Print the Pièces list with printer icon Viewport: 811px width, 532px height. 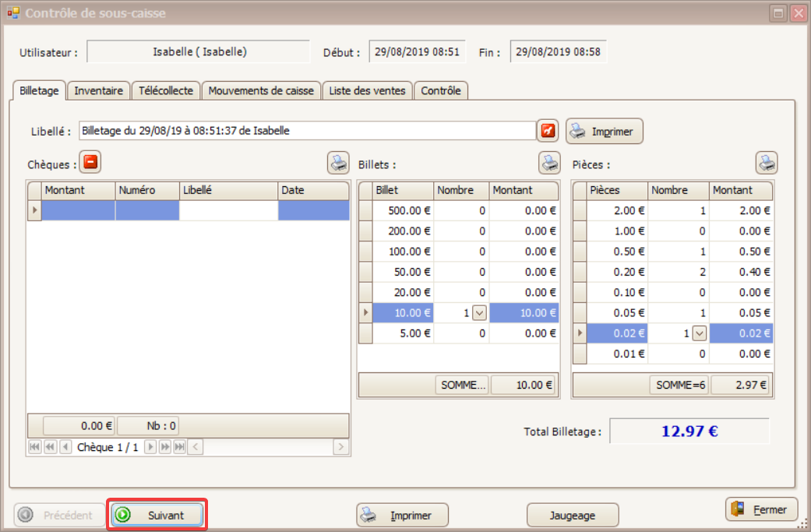pyautogui.click(x=767, y=163)
